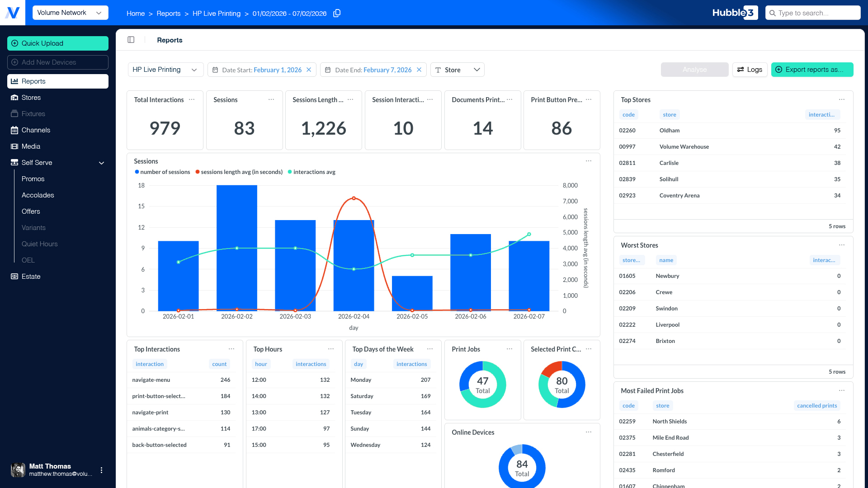Screen dimensions: 868x488
Task: Open Volume Network organization dropdown
Action: click(71, 13)
